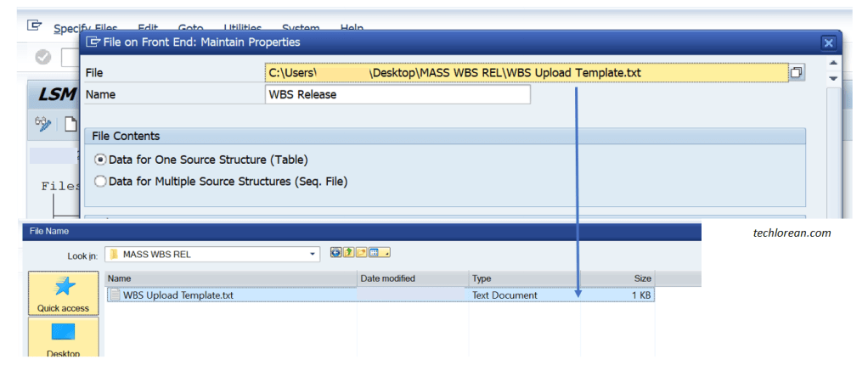Click the dialog icon in Maintain Properties title bar
The width and height of the screenshot is (868, 365).
point(93,42)
